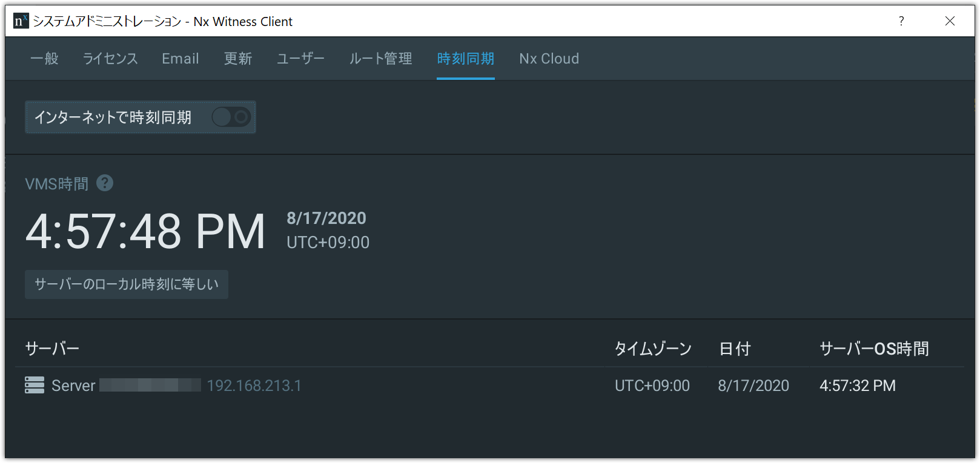The image size is (980, 463).
Task: Click the インターネットで時刻同期 label text
Action: tap(113, 117)
